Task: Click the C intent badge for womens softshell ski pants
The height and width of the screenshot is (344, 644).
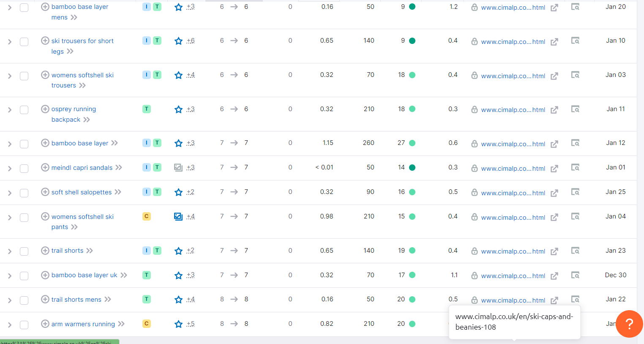Action: [x=147, y=216]
